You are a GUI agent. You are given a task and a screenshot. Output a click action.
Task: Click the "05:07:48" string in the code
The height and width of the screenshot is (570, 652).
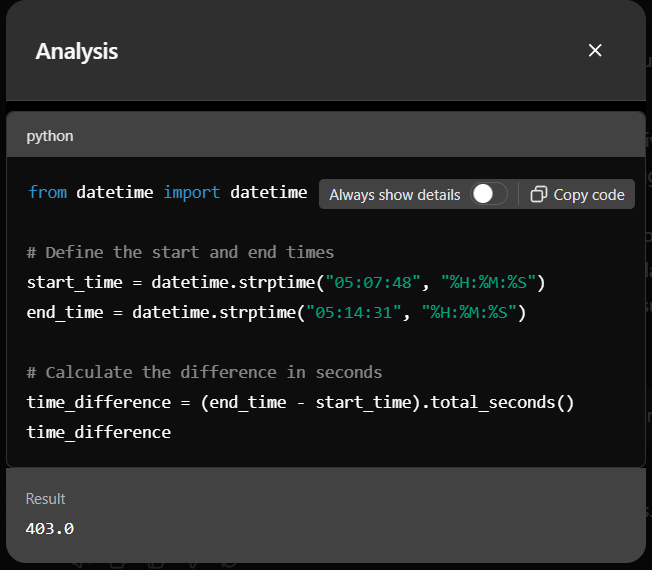(x=370, y=282)
